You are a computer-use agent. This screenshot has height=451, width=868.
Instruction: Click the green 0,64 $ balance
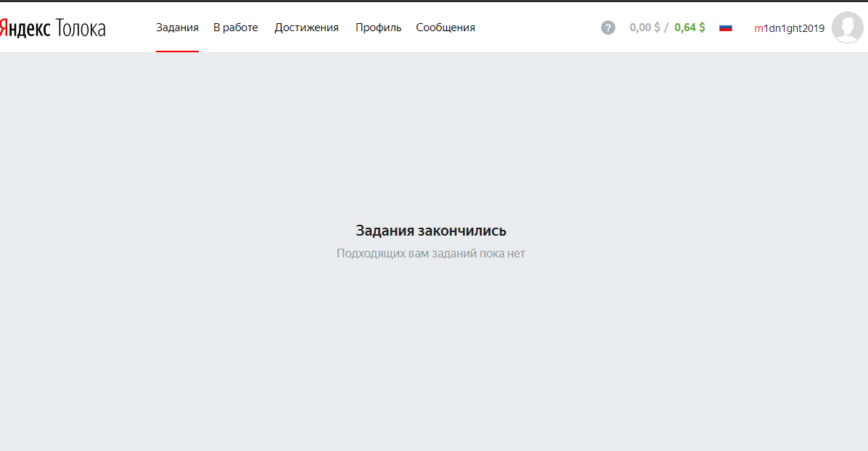[x=689, y=28]
